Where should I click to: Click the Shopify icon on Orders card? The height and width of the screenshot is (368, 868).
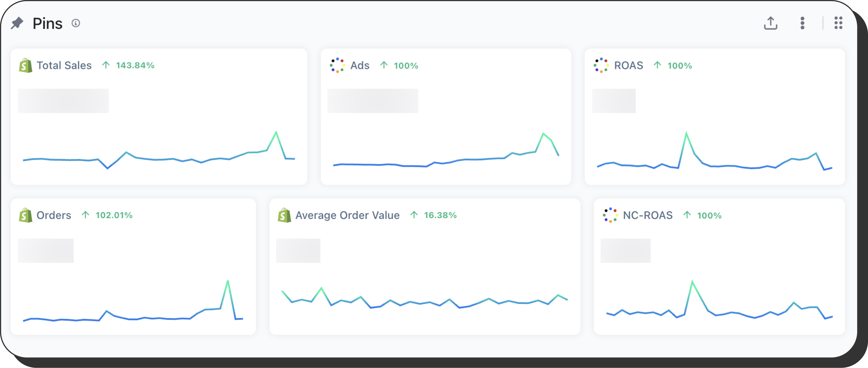(x=26, y=215)
